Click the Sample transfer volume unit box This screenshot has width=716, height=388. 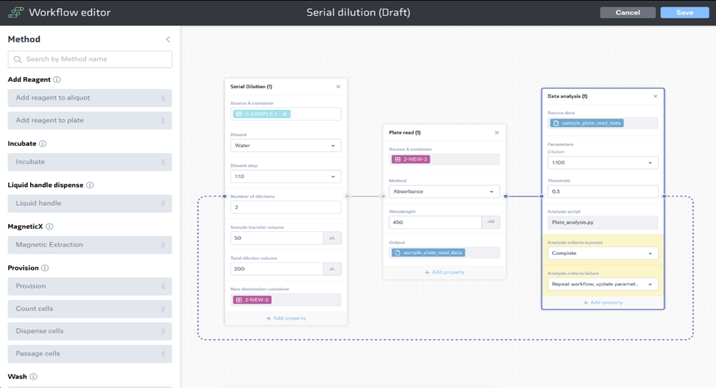coord(332,238)
